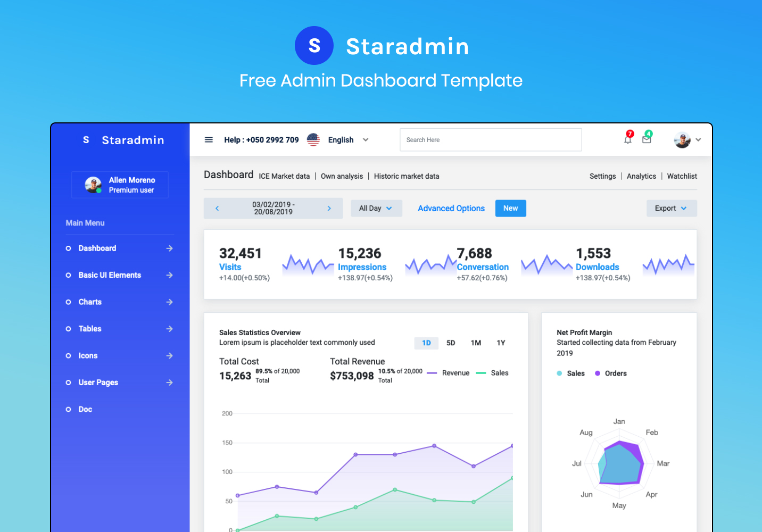Click the Dashboard arrow icon
The width and height of the screenshot is (762, 532).
point(169,248)
